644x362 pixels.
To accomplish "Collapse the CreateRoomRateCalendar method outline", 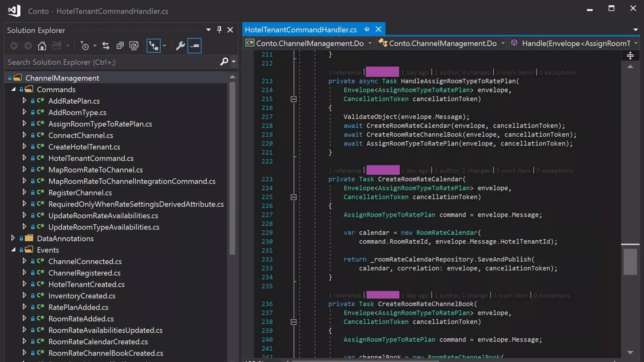I will point(293,197).
